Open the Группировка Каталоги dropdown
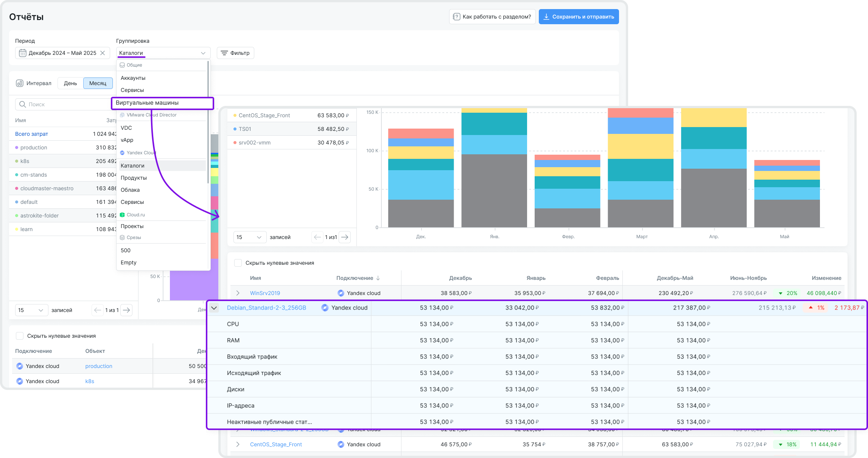The width and height of the screenshot is (868, 458). click(163, 53)
